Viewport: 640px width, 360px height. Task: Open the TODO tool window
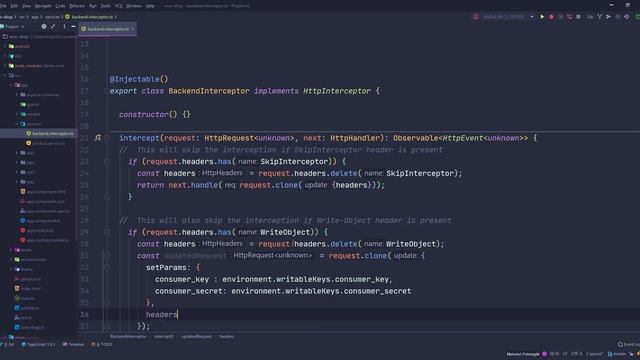[x=102, y=345]
